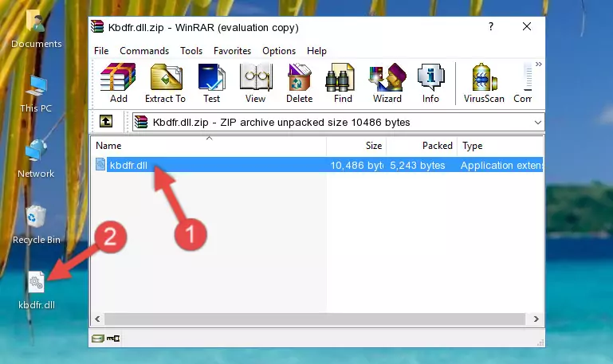Open the archive path dropdown arrow
This screenshot has height=364, width=613.
click(x=538, y=122)
